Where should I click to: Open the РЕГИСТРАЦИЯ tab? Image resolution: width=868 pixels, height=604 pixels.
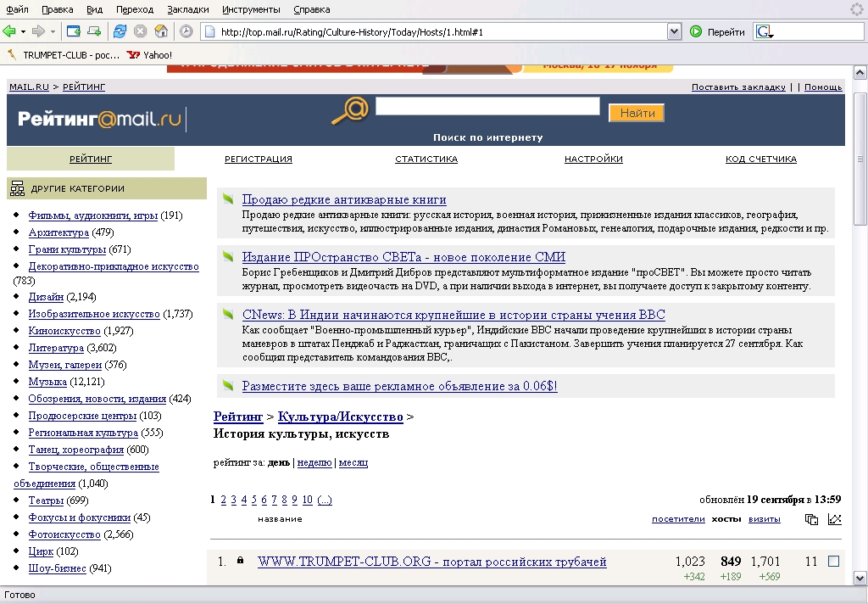(259, 159)
